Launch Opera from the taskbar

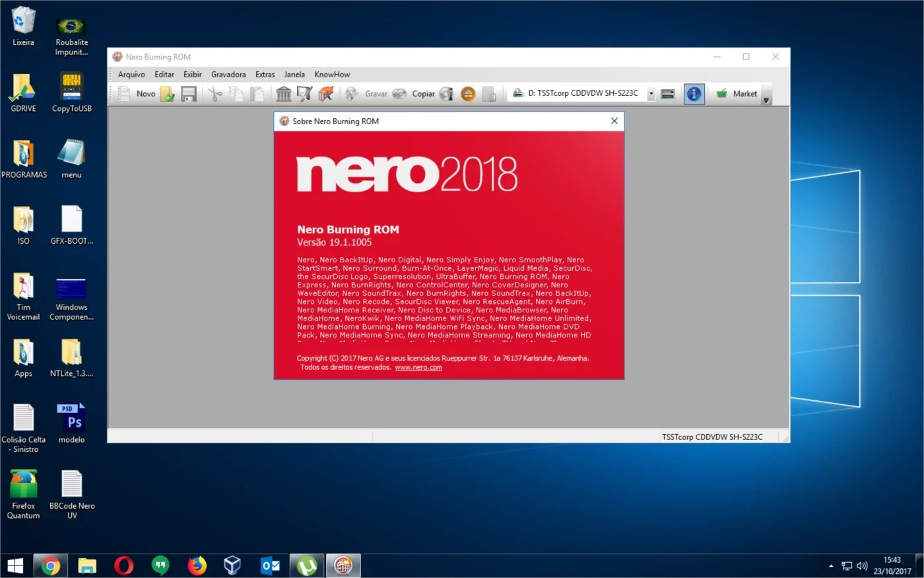(x=123, y=566)
